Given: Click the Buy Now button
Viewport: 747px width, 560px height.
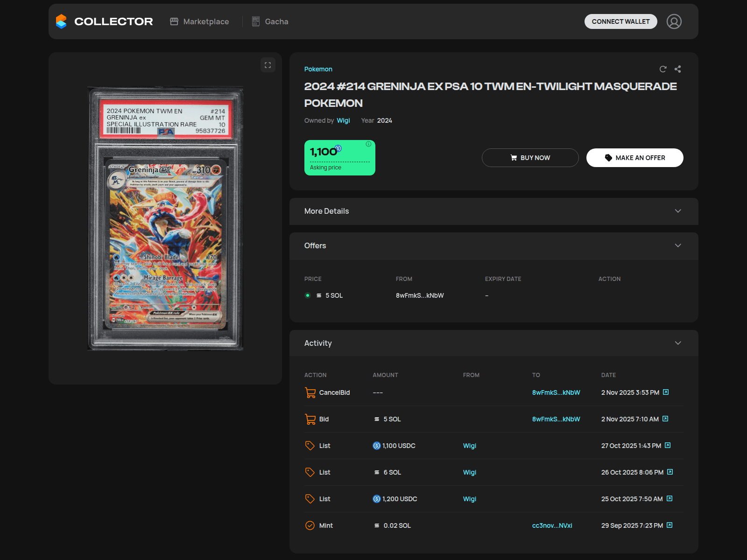Looking at the screenshot, I should [530, 158].
